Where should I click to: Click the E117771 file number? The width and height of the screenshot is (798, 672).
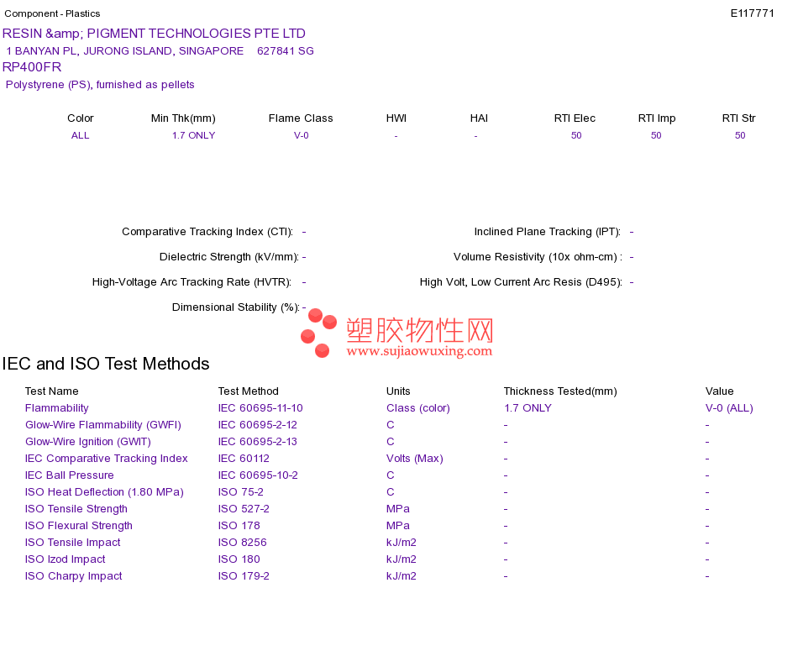click(752, 13)
